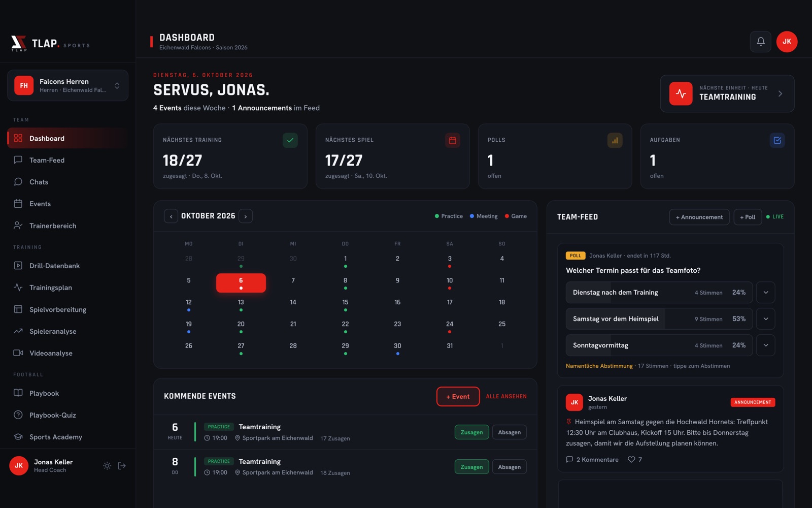This screenshot has width=812, height=508.
Task: Open Spieleranalyse in the sidebar
Action: 67,331
